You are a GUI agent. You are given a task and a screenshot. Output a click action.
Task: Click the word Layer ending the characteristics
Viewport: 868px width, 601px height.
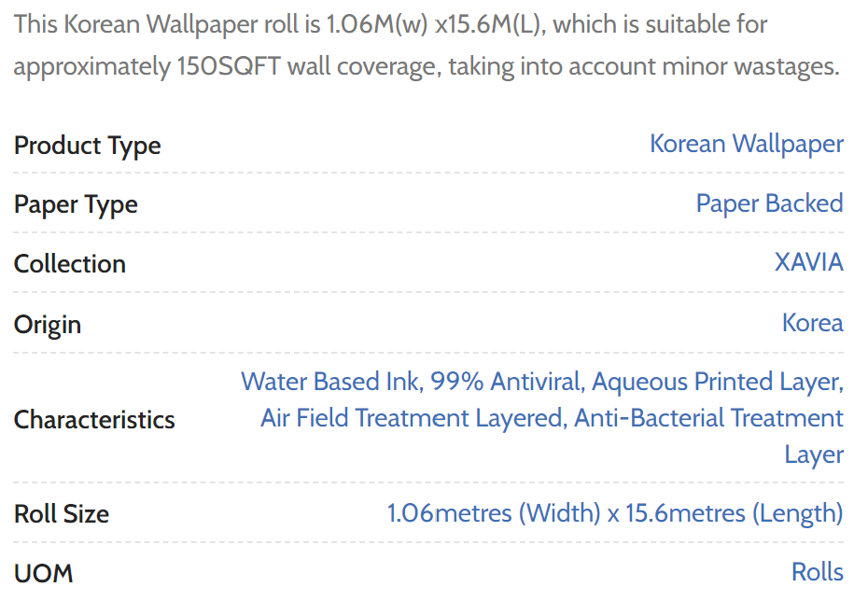pos(814,454)
